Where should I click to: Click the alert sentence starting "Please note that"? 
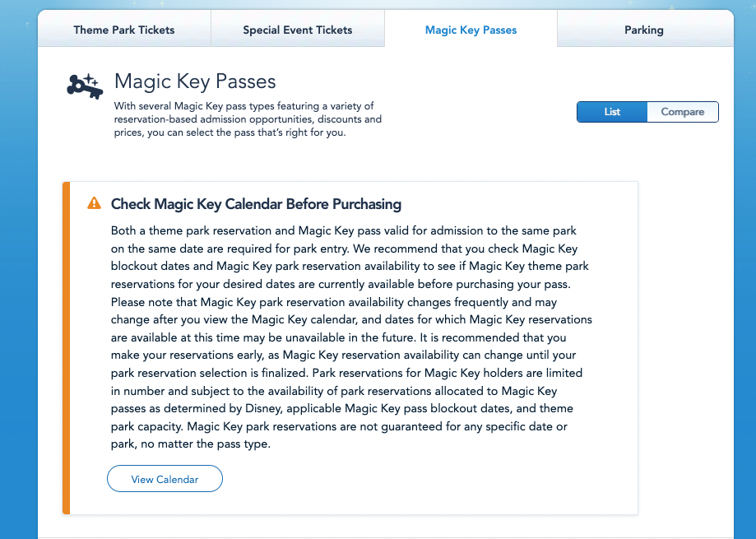click(332, 302)
